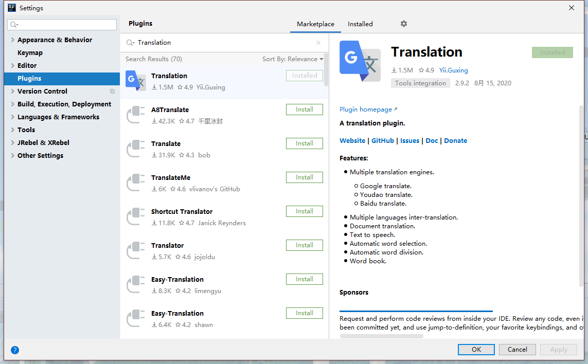Switch to the Marketplace tab

(315, 24)
